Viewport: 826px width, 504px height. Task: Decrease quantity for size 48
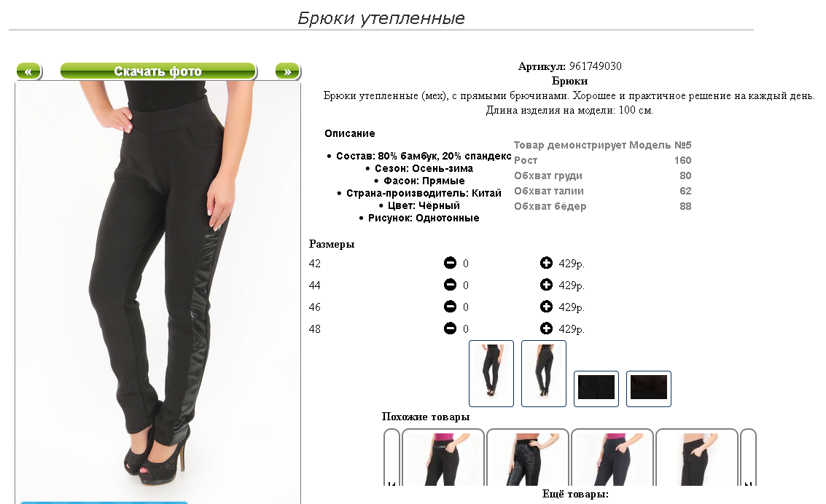point(450,328)
